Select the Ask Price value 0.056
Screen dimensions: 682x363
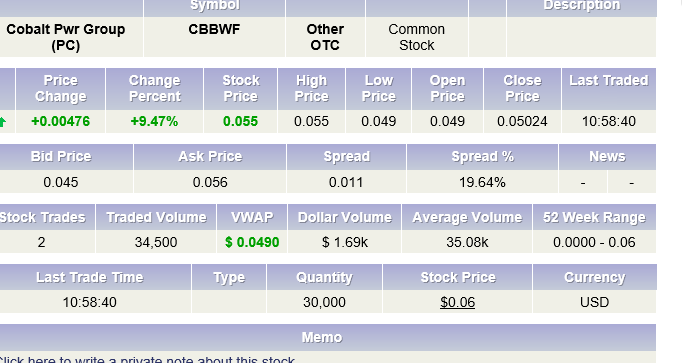coord(210,182)
